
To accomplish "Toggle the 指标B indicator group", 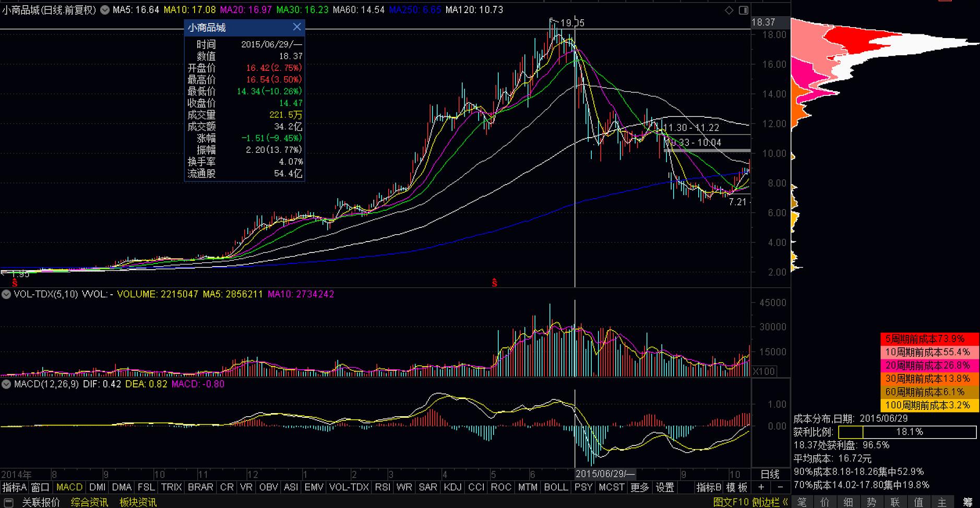I will point(708,487).
